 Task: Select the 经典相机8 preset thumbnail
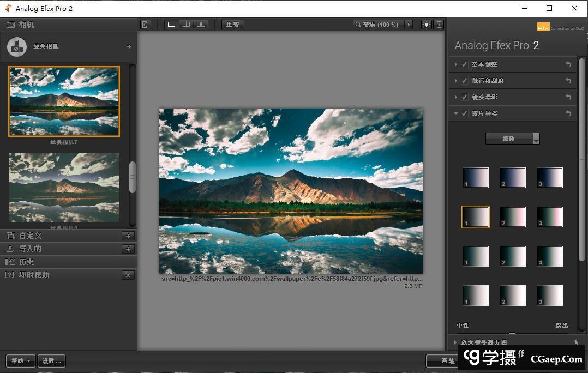64,187
